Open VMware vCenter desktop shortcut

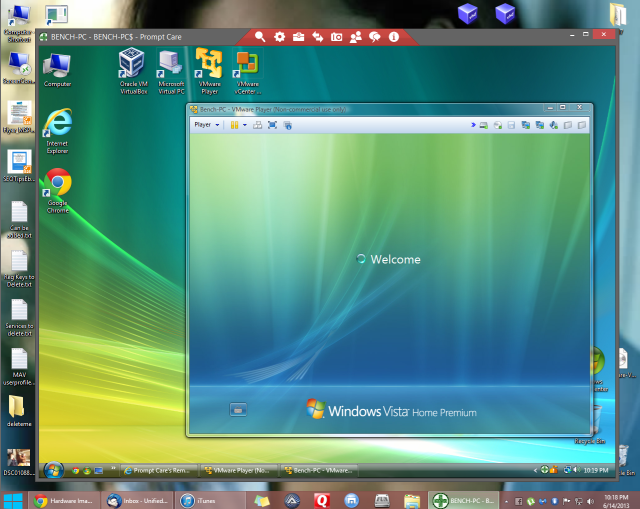pyautogui.click(x=247, y=72)
